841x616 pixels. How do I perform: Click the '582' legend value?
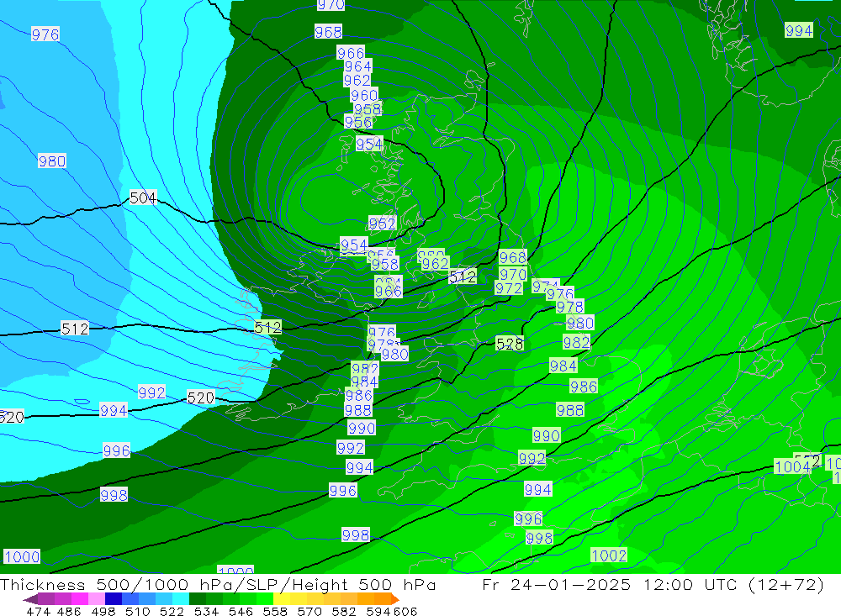click(x=343, y=611)
